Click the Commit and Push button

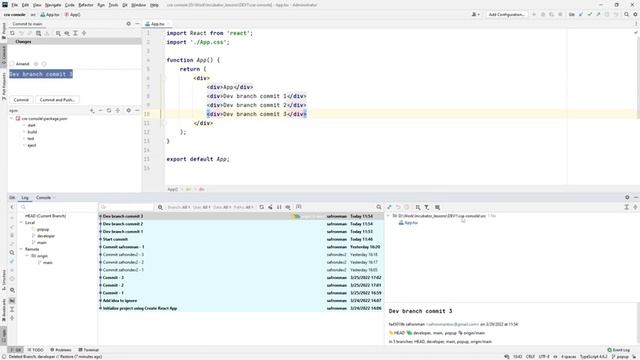click(57, 100)
